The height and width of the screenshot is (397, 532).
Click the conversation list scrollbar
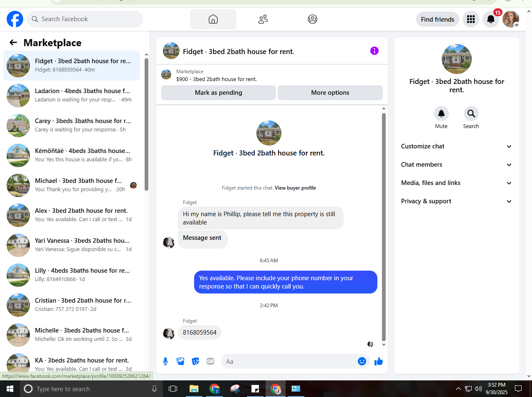click(146, 125)
